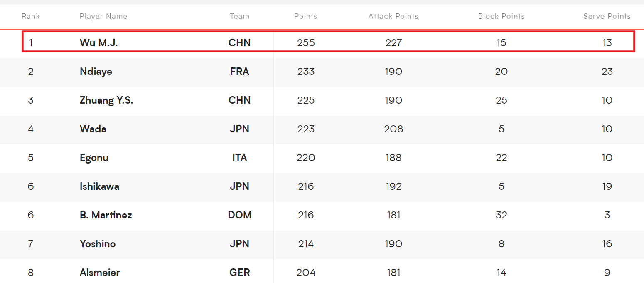This screenshot has height=283, width=644.
Task: Click the Serve Points column header
Action: point(607,16)
